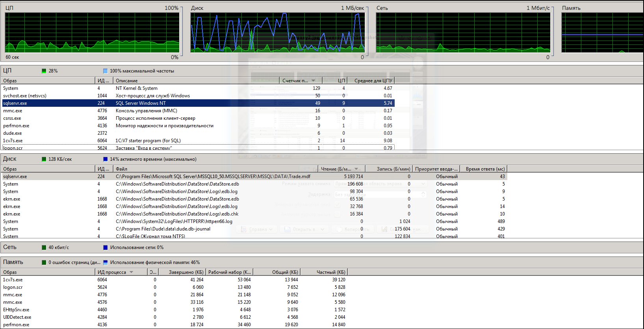
Task: Select csrss.exe process row
Action: tap(198, 118)
